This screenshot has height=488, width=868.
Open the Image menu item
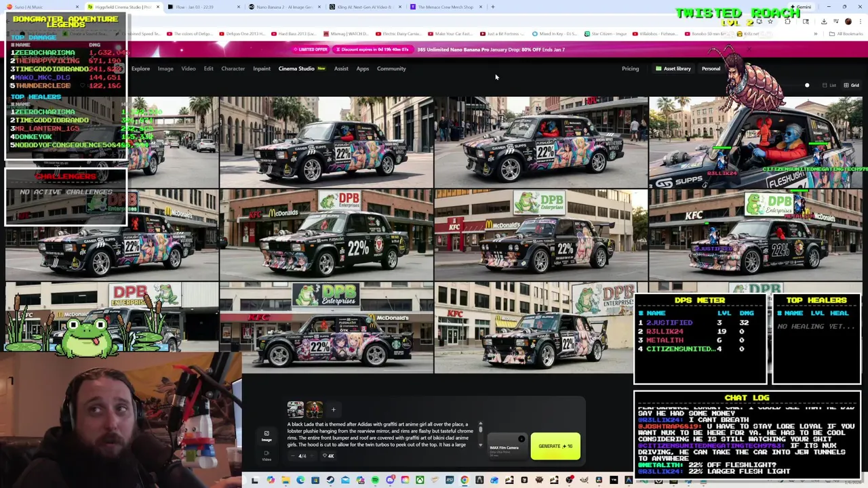pyautogui.click(x=165, y=68)
